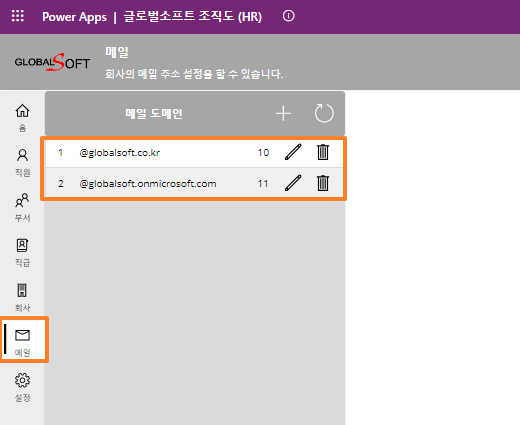Select the @globalsoft.onmicrosoft.com row text

tap(148, 184)
